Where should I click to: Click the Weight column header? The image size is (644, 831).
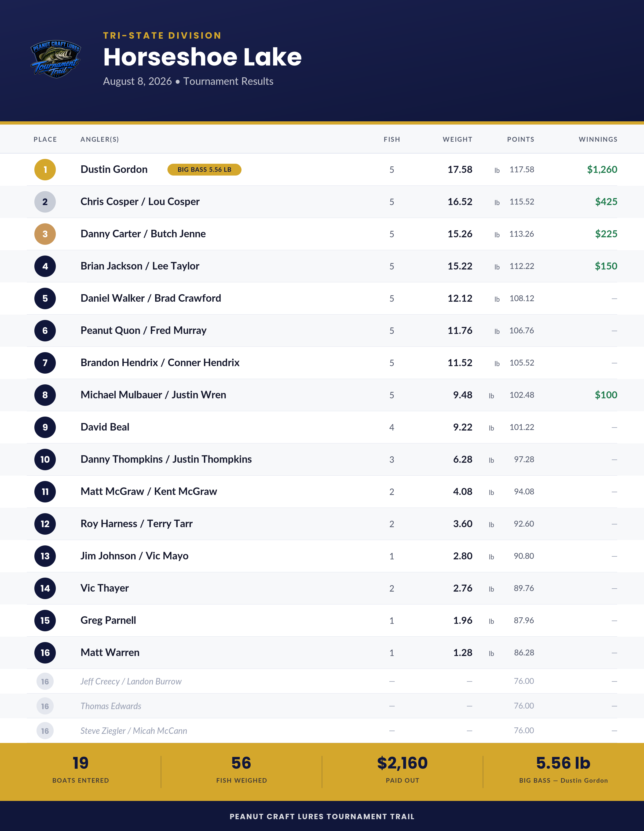457,139
